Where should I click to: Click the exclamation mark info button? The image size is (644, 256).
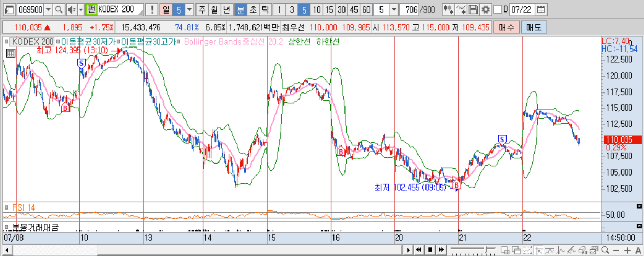(152, 9)
